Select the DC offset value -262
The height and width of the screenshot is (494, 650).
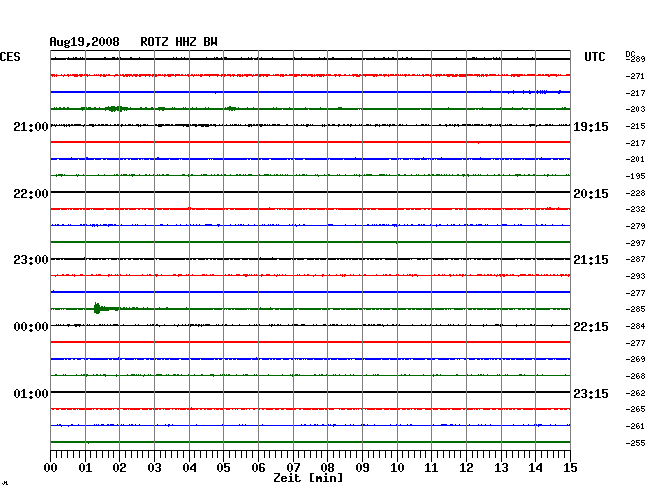coord(635,393)
